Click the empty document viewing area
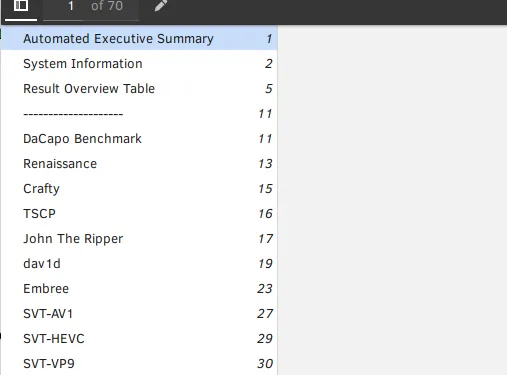Viewport: 507px width, 375px height. tap(392, 200)
